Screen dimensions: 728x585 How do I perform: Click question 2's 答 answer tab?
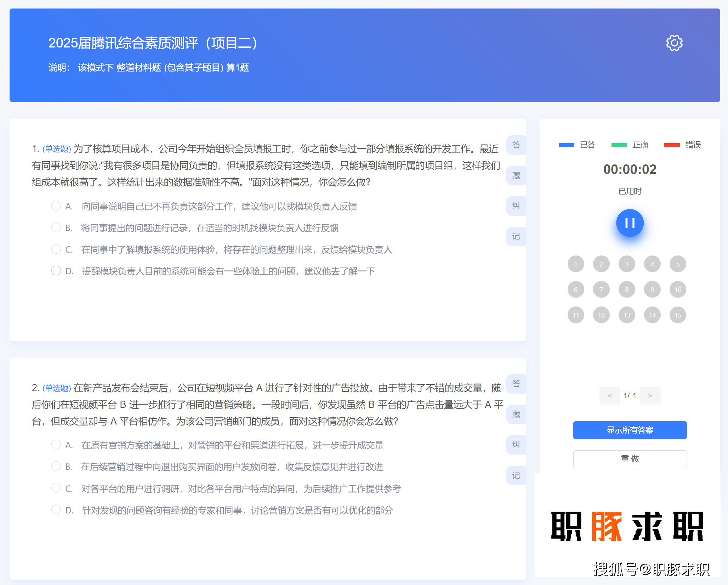(x=516, y=384)
